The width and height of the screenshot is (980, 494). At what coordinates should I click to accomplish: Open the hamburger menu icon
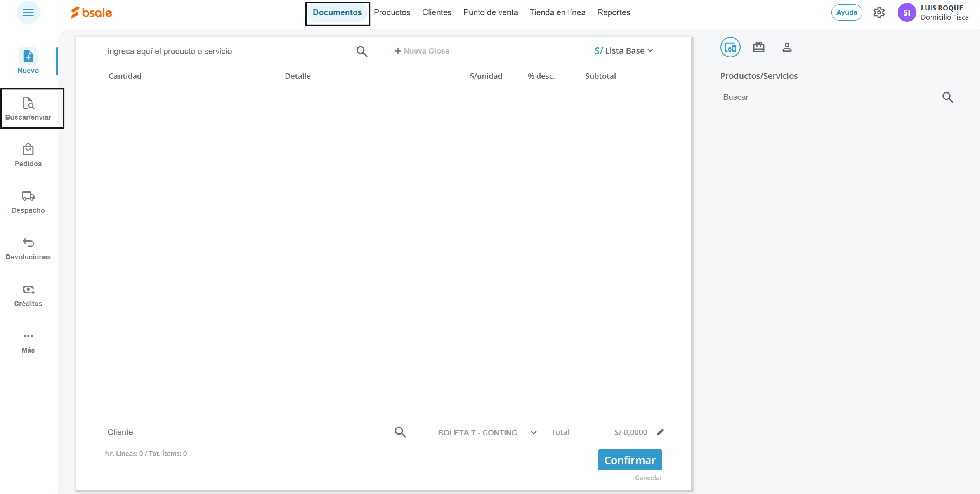click(28, 12)
